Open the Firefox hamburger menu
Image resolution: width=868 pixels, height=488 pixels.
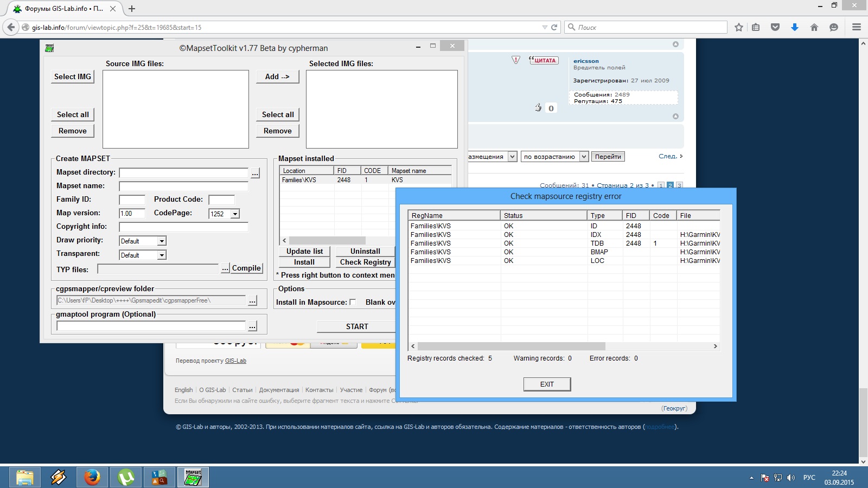pyautogui.click(x=857, y=27)
